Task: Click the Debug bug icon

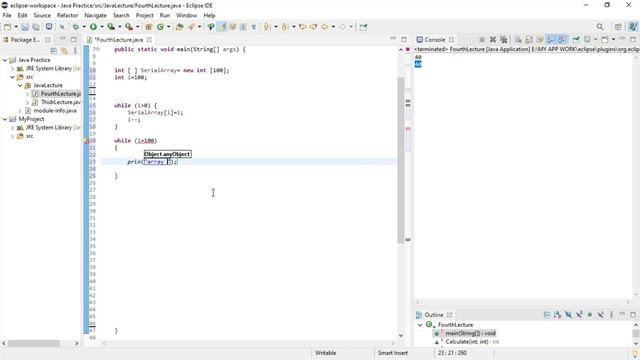Action: [x=76, y=27]
